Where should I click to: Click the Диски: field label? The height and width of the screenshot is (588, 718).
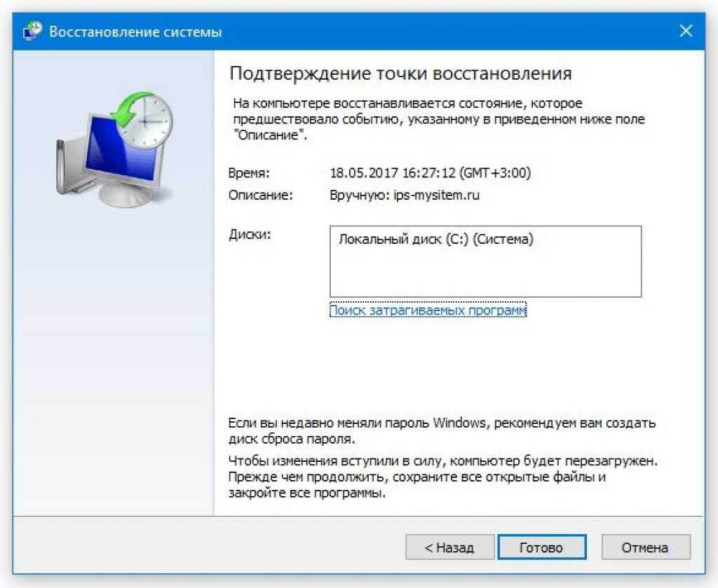point(250,234)
